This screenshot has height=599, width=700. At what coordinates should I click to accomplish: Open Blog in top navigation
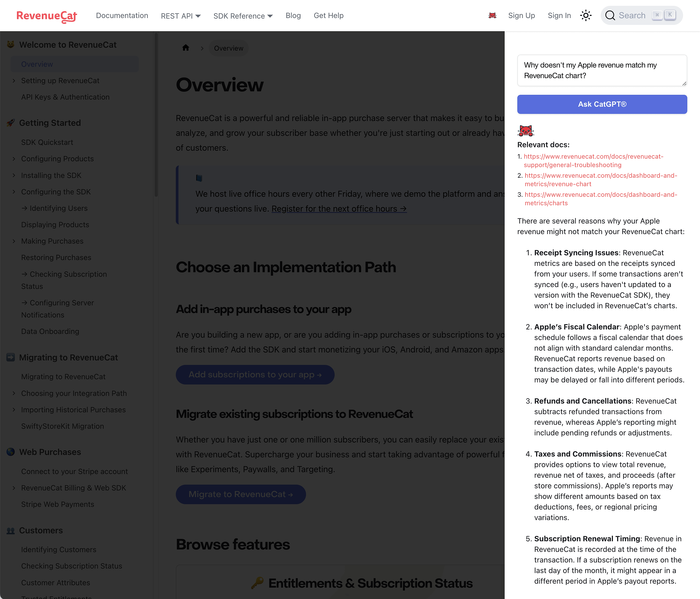pyautogui.click(x=293, y=16)
